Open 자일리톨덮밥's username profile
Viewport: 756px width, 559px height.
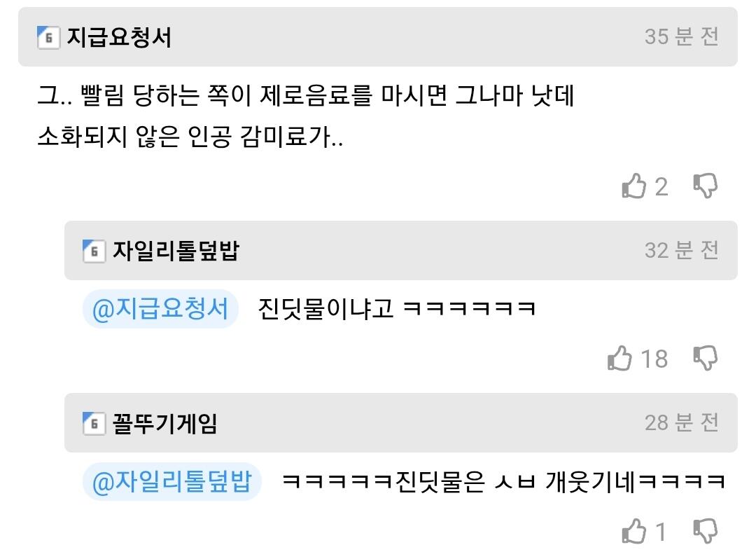(176, 251)
